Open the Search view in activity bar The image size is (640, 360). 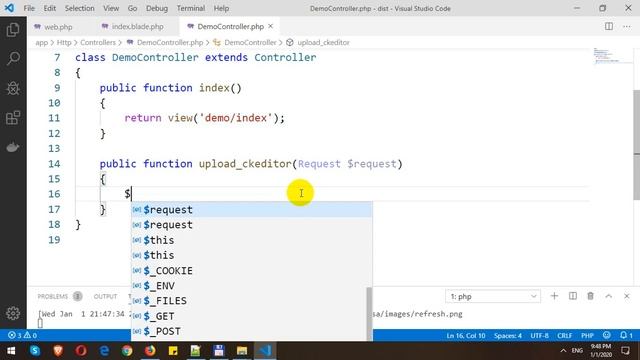13,58
